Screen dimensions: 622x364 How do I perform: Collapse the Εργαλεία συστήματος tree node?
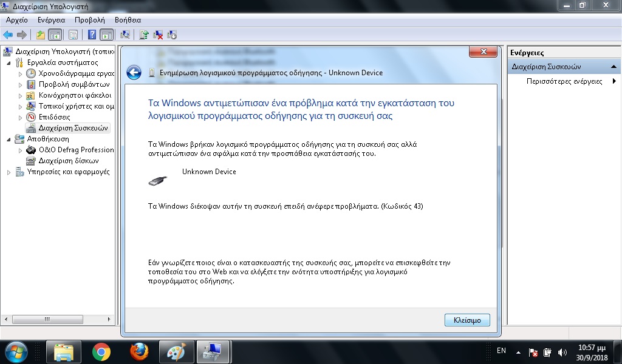coord(9,62)
